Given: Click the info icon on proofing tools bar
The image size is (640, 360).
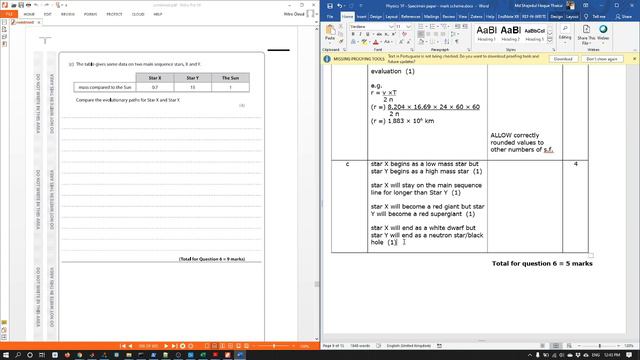Looking at the screenshot, I should (x=327, y=59).
